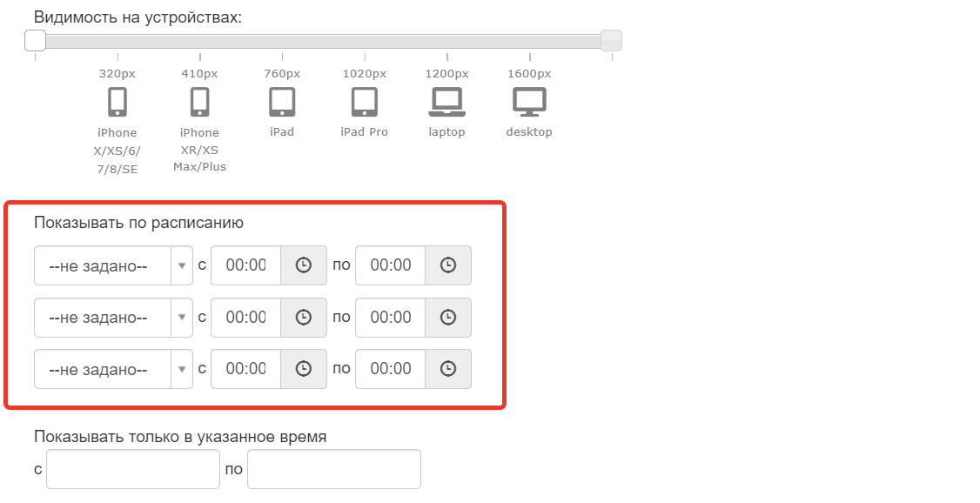The height and width of the screenshot is (503, 980).
Task: Open clock picker for first row end time
Action: coord(448,265)
